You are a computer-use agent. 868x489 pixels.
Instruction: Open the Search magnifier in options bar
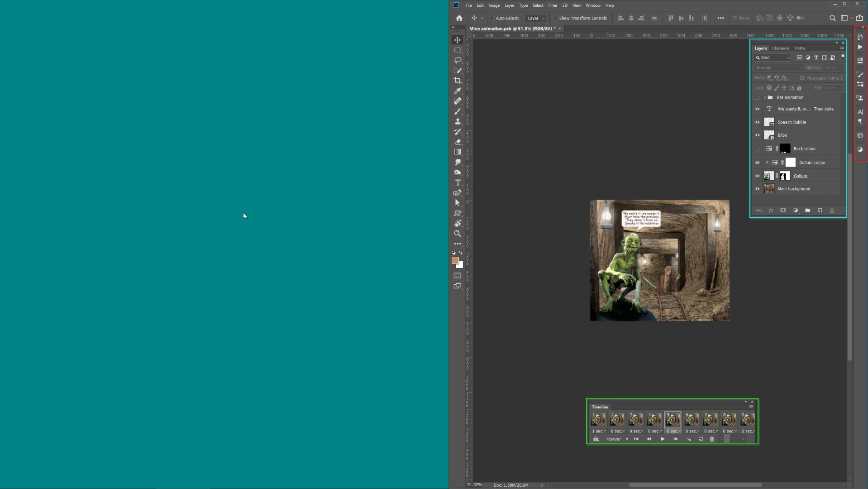832,18
